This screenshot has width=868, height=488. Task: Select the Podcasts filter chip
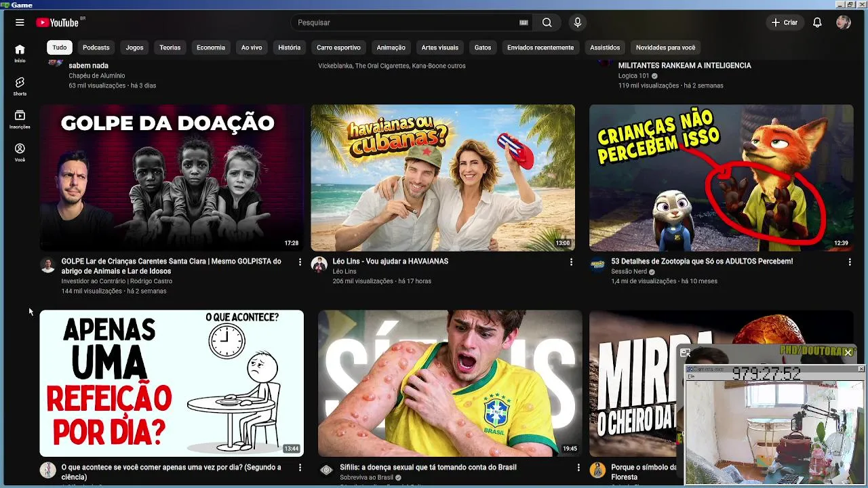96,47
